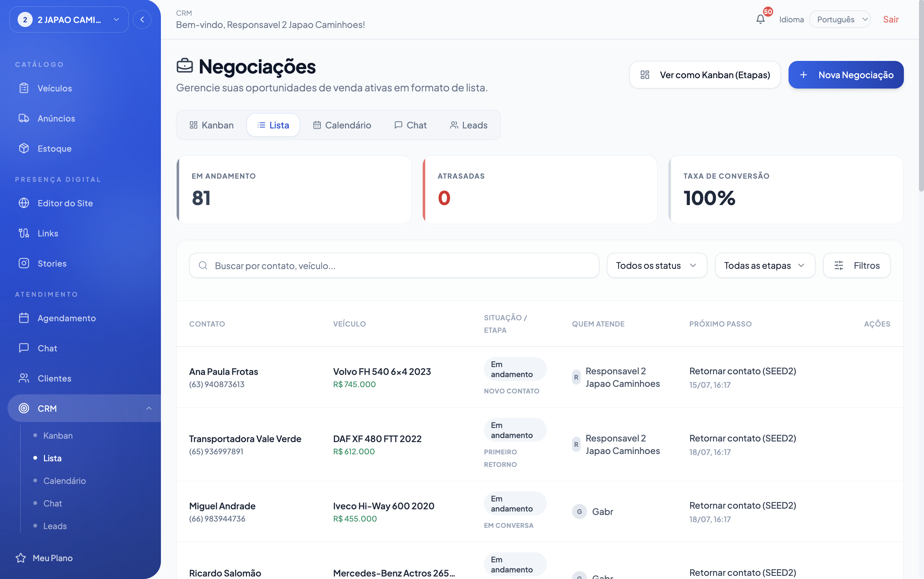Open the Todos os status dropdown
This screenshot has width=924, height=579.
point(657,265)
